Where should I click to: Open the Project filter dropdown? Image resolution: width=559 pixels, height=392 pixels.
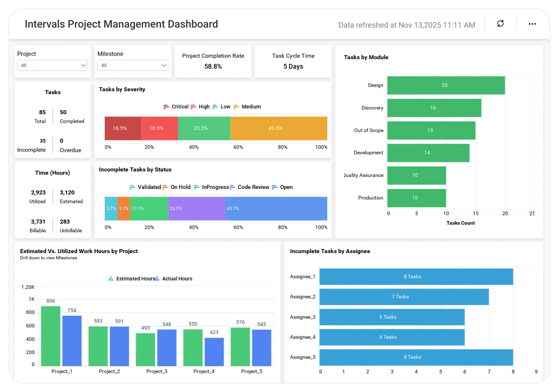click(x=53, y=65)
